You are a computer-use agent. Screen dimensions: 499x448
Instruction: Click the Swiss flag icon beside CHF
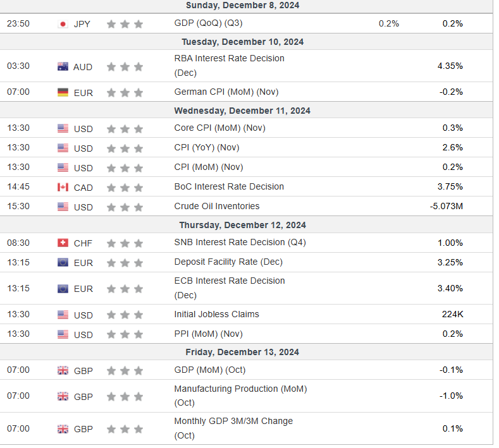pos(63,243)
